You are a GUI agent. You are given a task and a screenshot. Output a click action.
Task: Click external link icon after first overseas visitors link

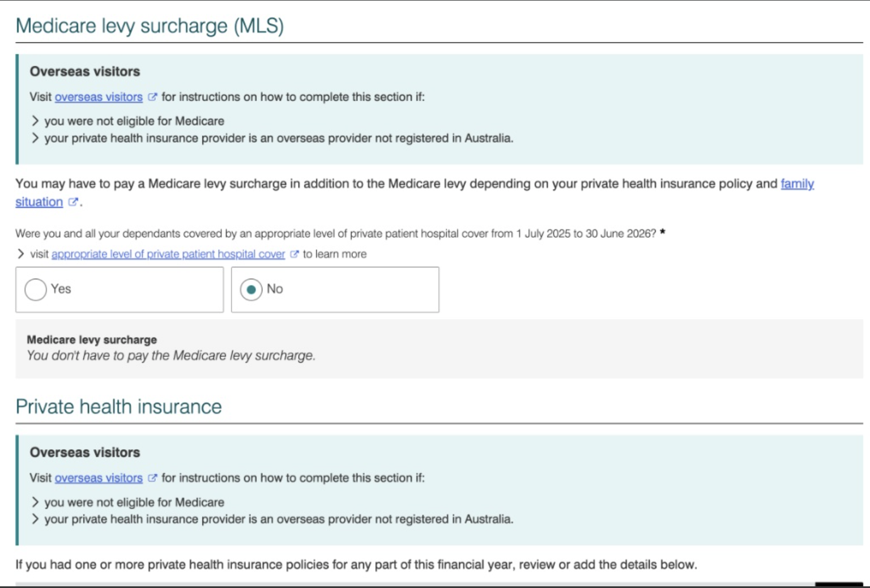pos(152,97)
